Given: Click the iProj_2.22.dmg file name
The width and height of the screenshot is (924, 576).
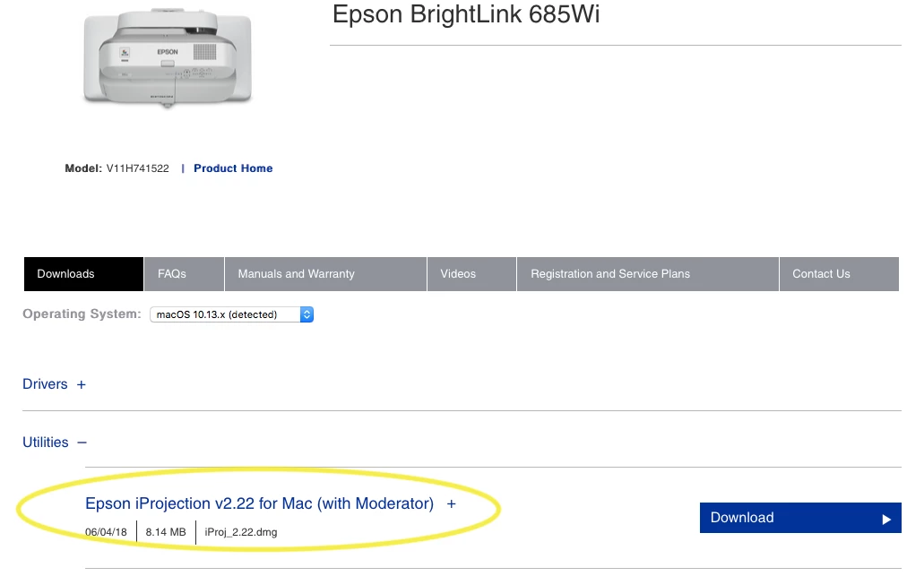Looking at the screenshot, I should point(240,532).
